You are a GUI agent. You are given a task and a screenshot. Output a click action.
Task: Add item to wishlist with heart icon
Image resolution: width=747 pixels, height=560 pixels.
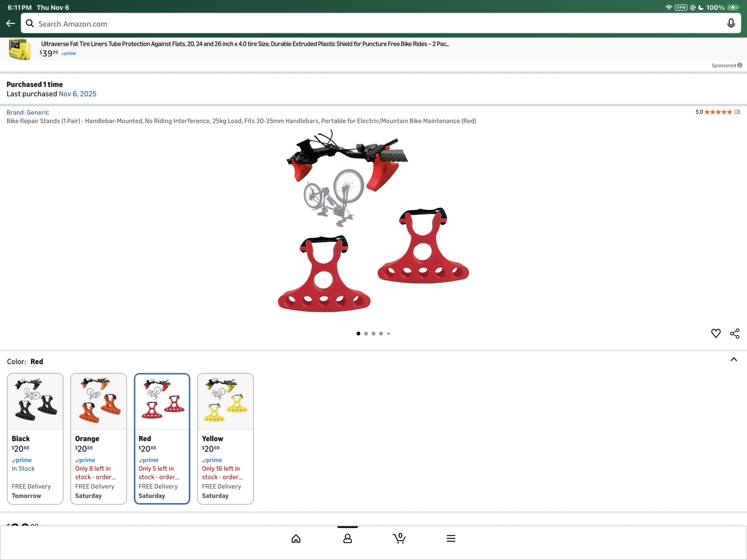pos(716,333)
